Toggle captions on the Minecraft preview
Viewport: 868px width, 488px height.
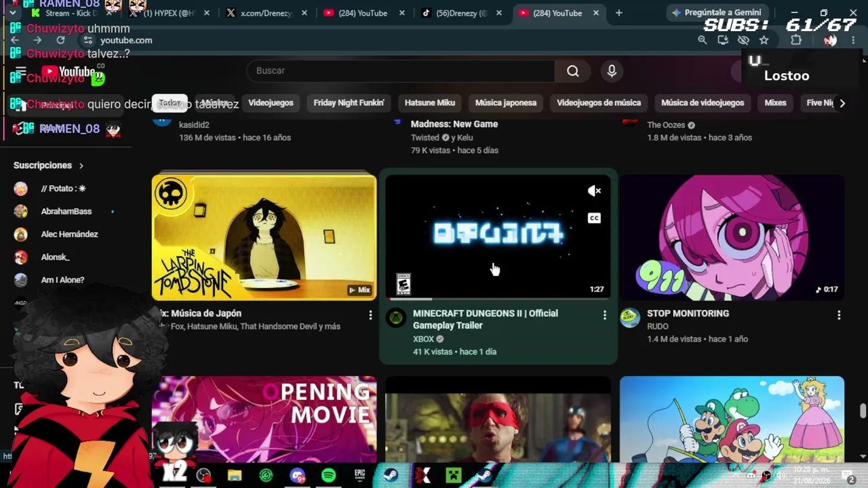tap(594, 218)
